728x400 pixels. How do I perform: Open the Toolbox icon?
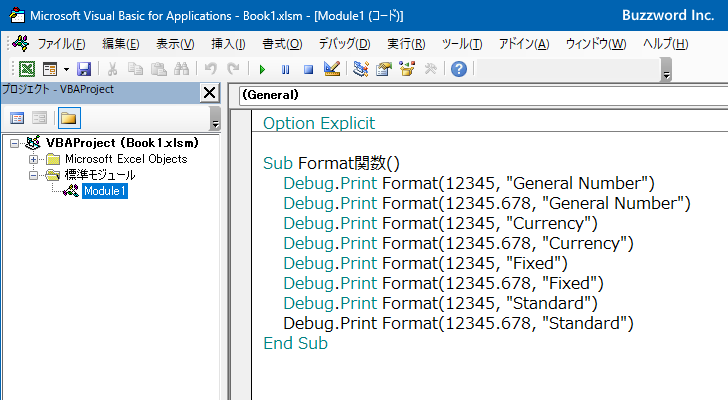coord(430,69)
